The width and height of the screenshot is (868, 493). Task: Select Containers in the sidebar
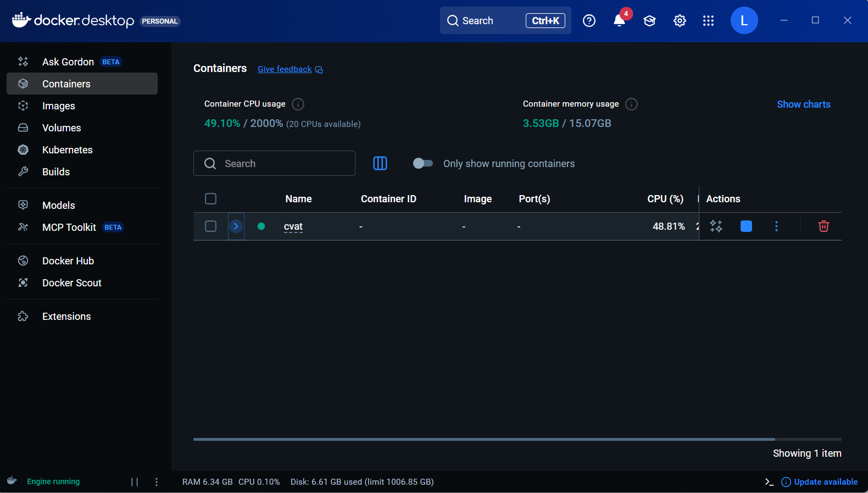(82, 84)
